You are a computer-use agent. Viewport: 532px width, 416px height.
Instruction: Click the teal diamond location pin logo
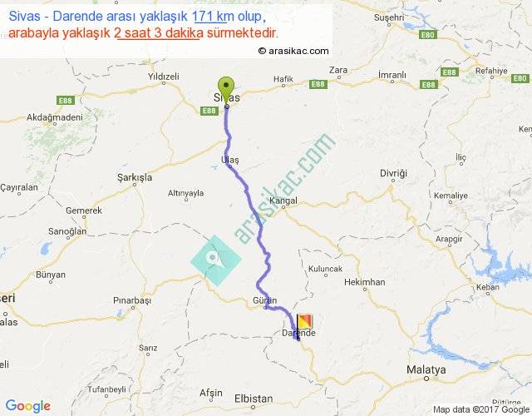(216, 260)
